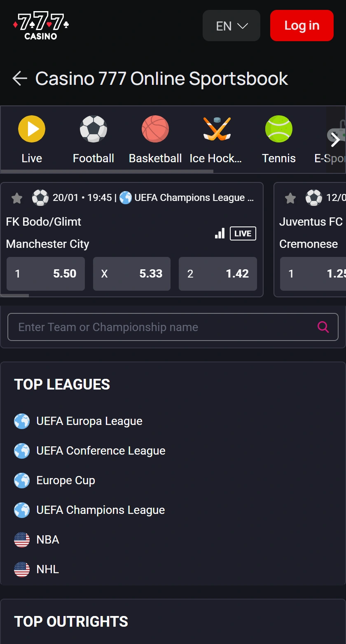The height and width of the screenshot is (644, 346).
Task: Pick the draw odds 5.33
Action: [x=132, y=274]
